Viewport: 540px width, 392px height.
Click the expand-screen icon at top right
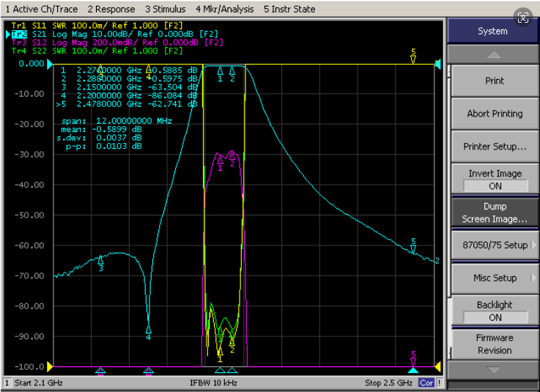click(x=522, y=18)
